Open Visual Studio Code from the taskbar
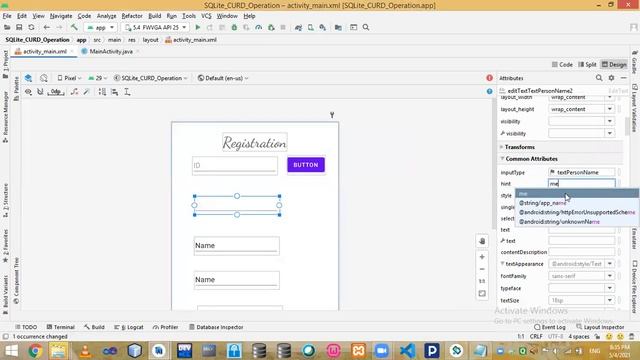The height and width of the screenshot is (360, 640). [407, 351]
